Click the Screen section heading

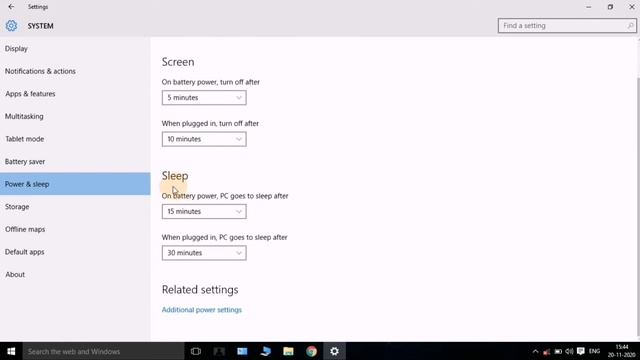[x=178, y=62]
